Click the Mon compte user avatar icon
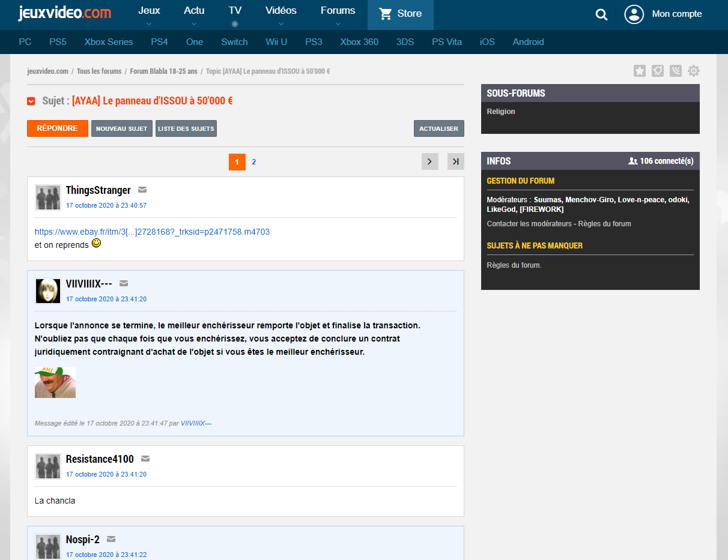728x560 pixels. pos(634,14)
